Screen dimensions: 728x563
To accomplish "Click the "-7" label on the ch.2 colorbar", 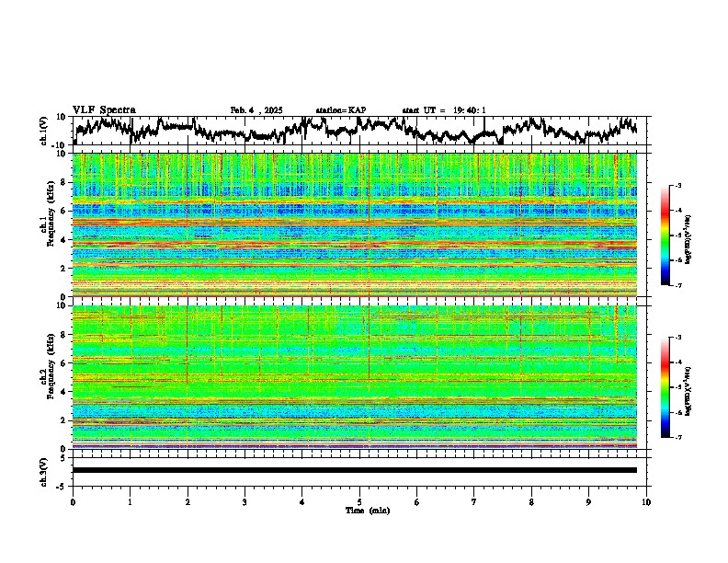I will 678,437.
